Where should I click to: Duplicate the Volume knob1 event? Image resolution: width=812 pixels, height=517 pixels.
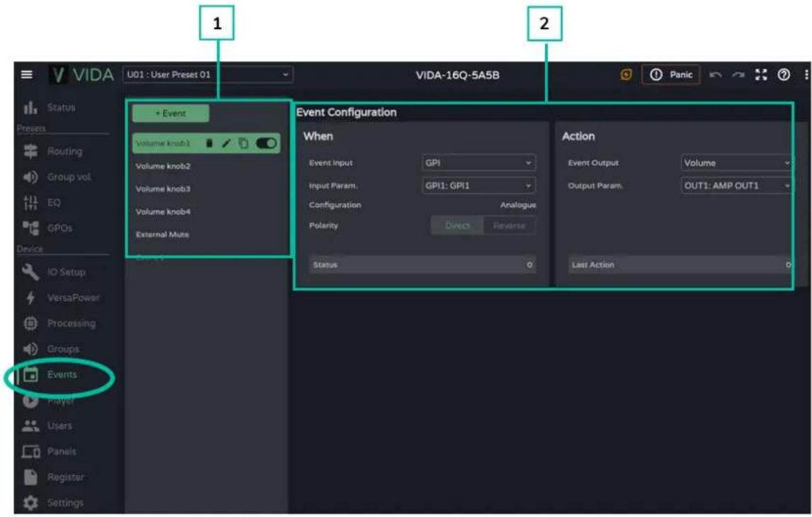click(244, 143)
